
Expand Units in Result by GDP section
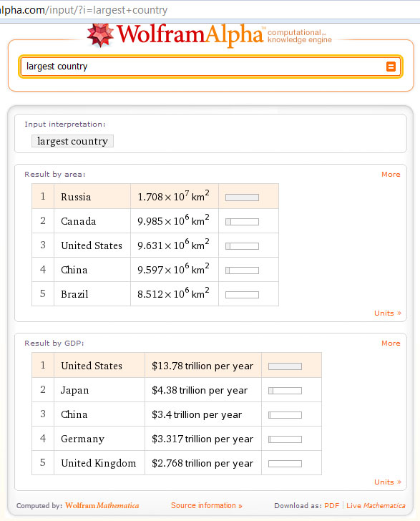pos(388,482)
